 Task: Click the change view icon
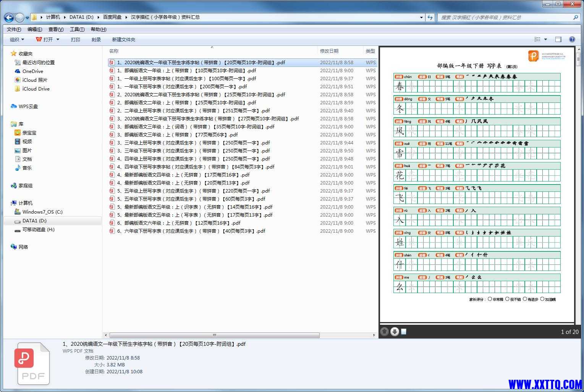click(537, 39)
